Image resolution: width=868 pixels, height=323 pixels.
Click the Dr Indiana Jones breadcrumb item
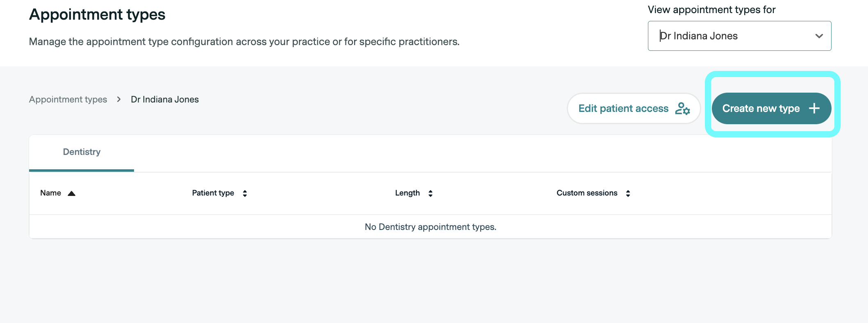[x=165, y=100]
